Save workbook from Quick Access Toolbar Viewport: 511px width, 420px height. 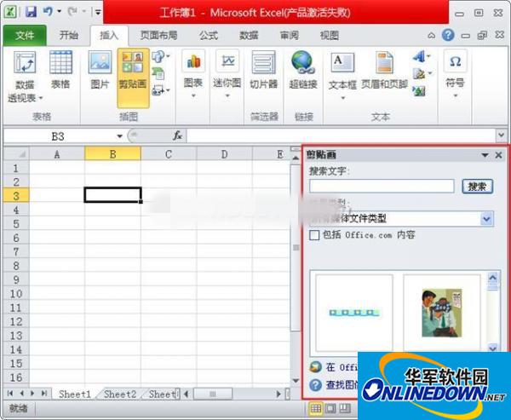pyautogui.click(x=31, y=12)
